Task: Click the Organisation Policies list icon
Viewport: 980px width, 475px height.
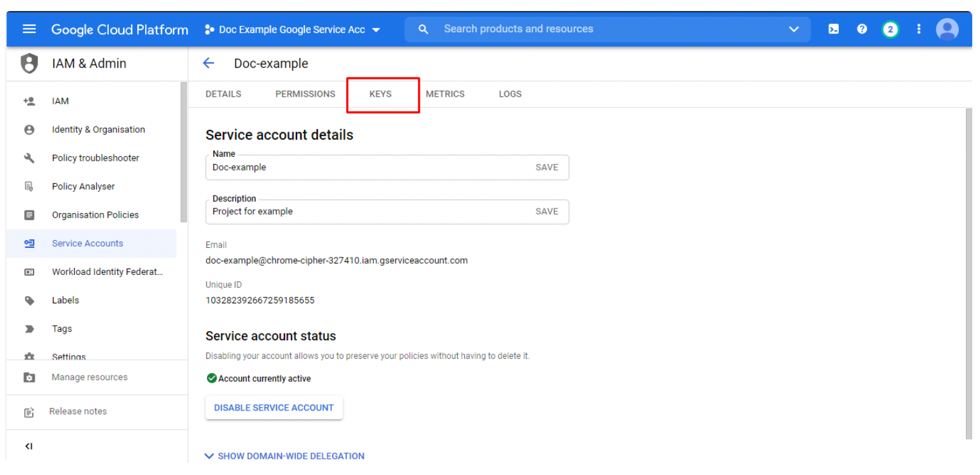Action: click(29, 215)
